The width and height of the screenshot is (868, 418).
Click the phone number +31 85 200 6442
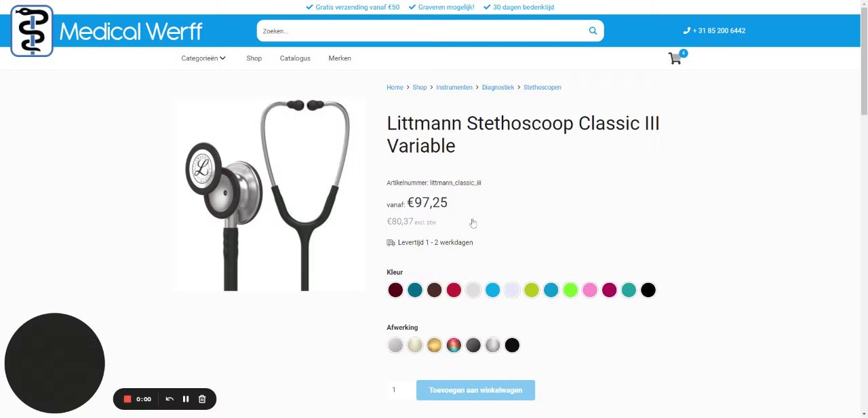pos(714,31)
